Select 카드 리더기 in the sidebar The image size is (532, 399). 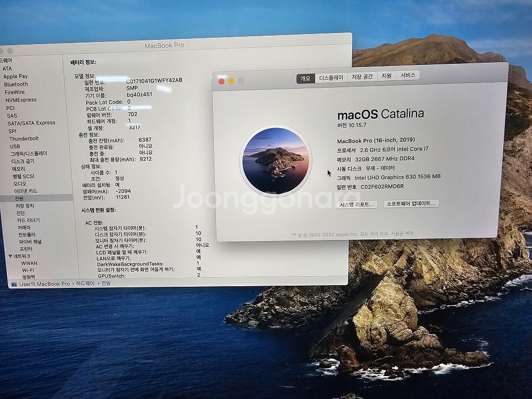click(29, 220)
